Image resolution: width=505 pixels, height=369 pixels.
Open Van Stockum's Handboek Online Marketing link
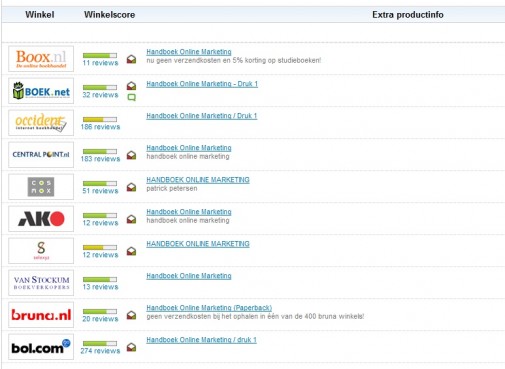tap(189, 276)
